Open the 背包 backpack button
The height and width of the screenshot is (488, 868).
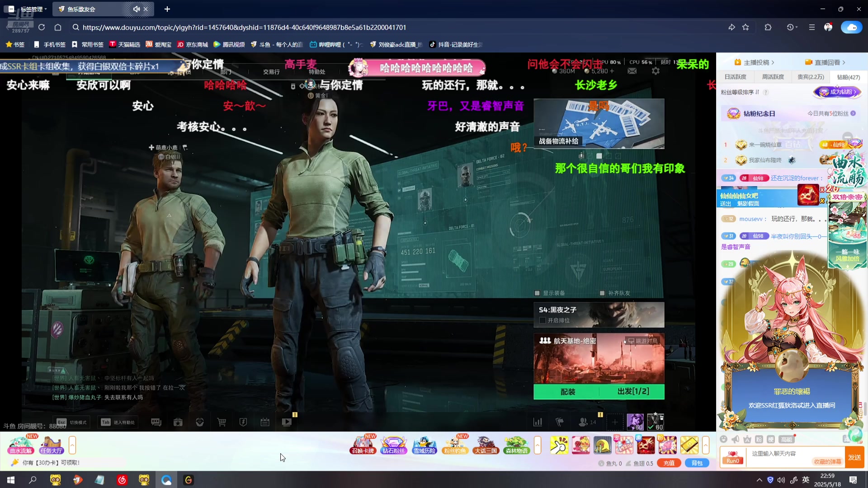697,463
